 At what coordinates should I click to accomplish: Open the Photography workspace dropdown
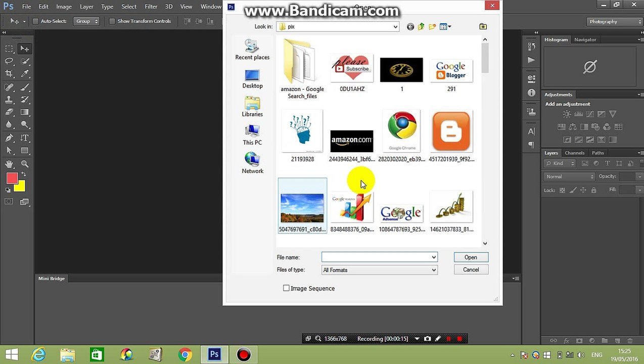[x=615, y=22]
